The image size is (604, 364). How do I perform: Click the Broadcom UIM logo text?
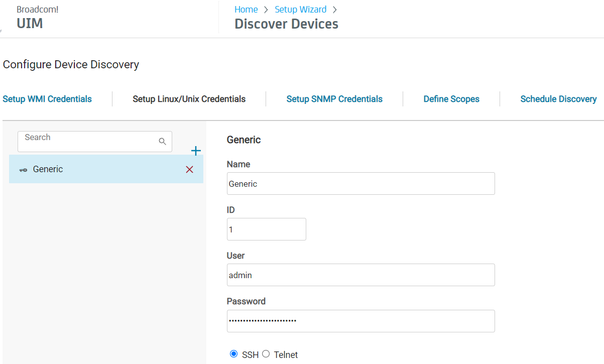(30, 23)
